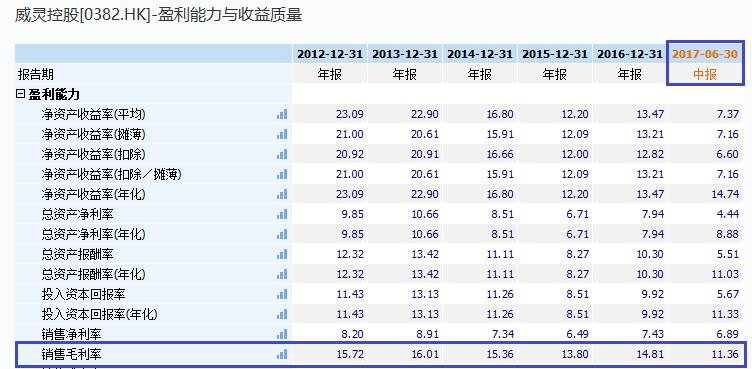752x369 pixels.
Task: Select the 2016-12-31 column header
Action: [629, 54]
